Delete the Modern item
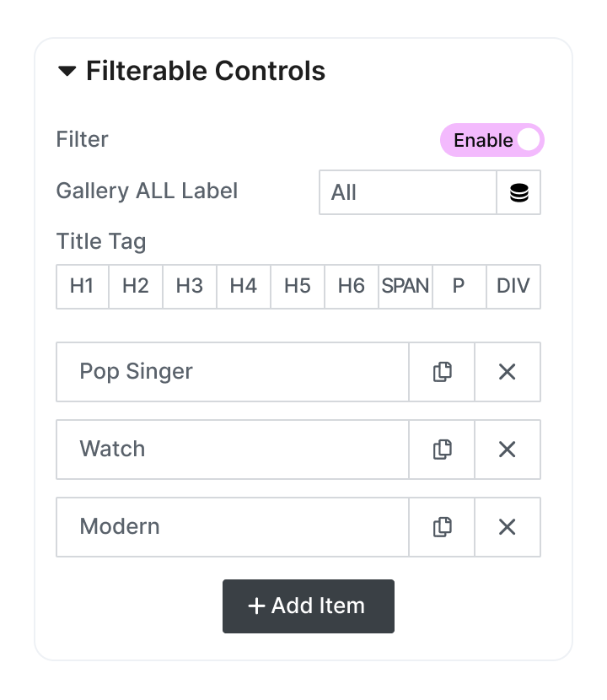This screenshot has height=700, width=607. [507, 527]
